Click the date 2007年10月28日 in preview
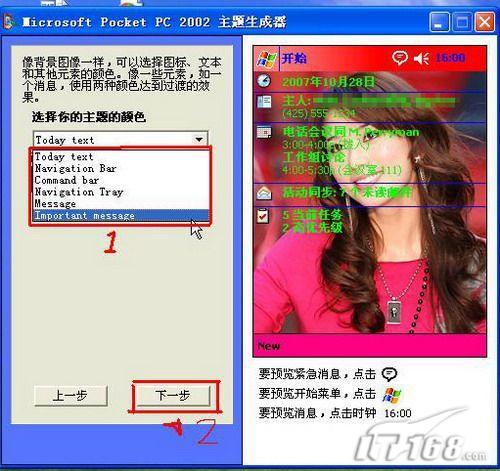The width and height of the screenshot is (500, 471). point(329,82)
